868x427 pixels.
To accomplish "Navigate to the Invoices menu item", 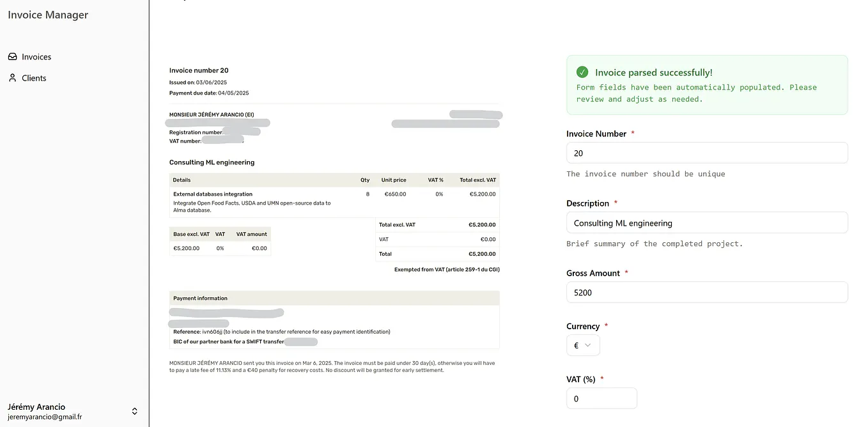I will (36, 56).
